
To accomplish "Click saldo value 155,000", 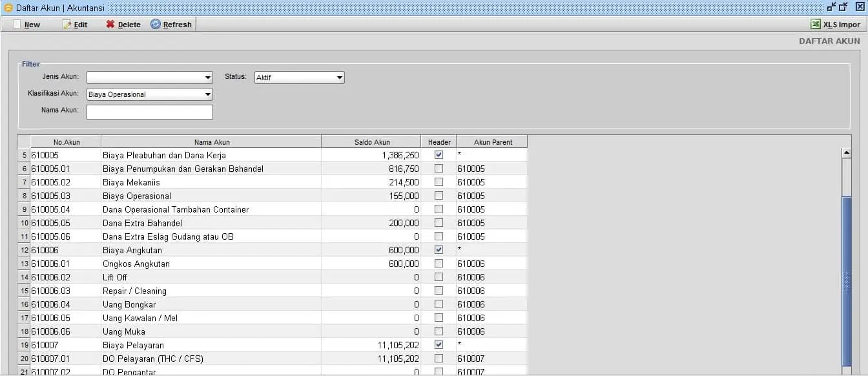I will pos(404,196).
